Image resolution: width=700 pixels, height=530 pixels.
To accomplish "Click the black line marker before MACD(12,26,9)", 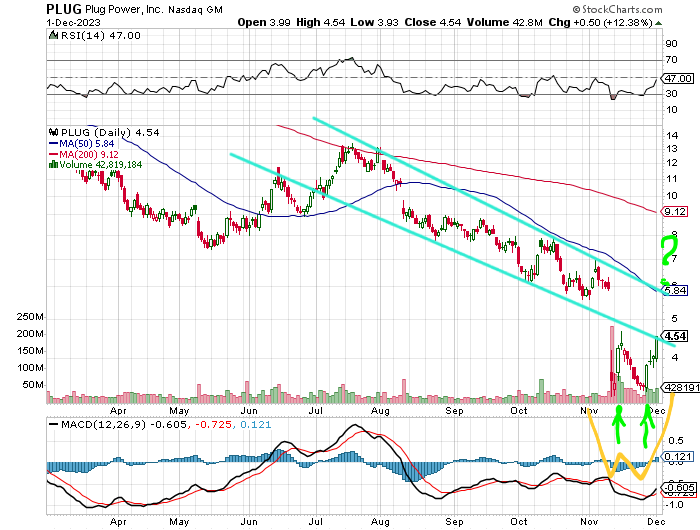I will coord(54,424).
